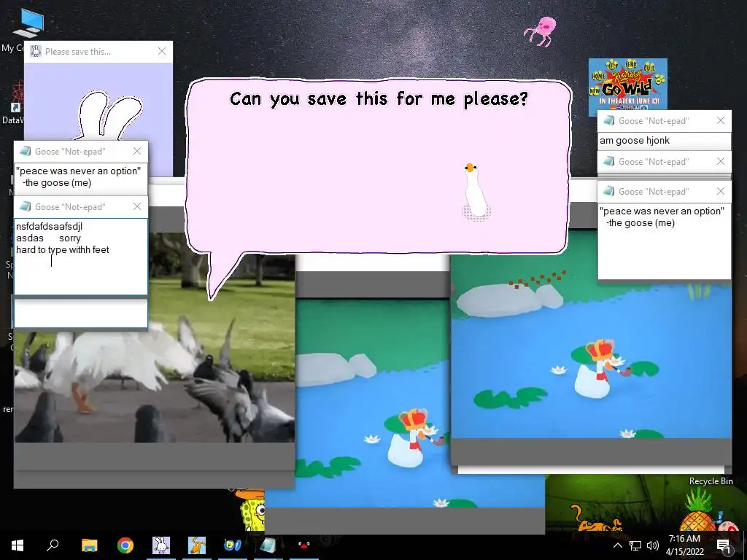747x560 pixels.
Task: Click into the "am goose hjonk" text field
Action: [664, 141]
